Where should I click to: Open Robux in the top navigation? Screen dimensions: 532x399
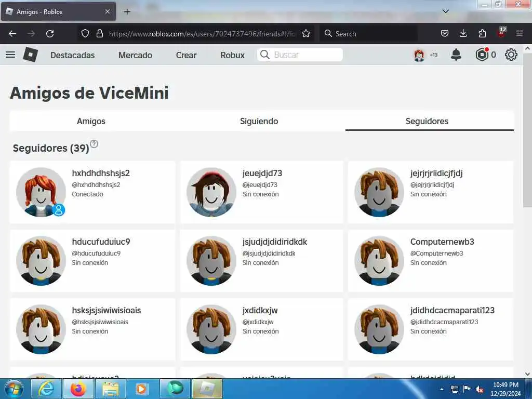(x=232, y=55)
